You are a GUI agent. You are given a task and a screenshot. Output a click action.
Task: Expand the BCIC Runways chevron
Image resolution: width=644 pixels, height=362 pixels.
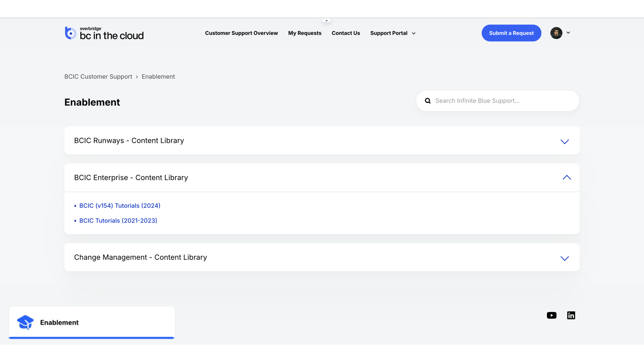point(565,141)
